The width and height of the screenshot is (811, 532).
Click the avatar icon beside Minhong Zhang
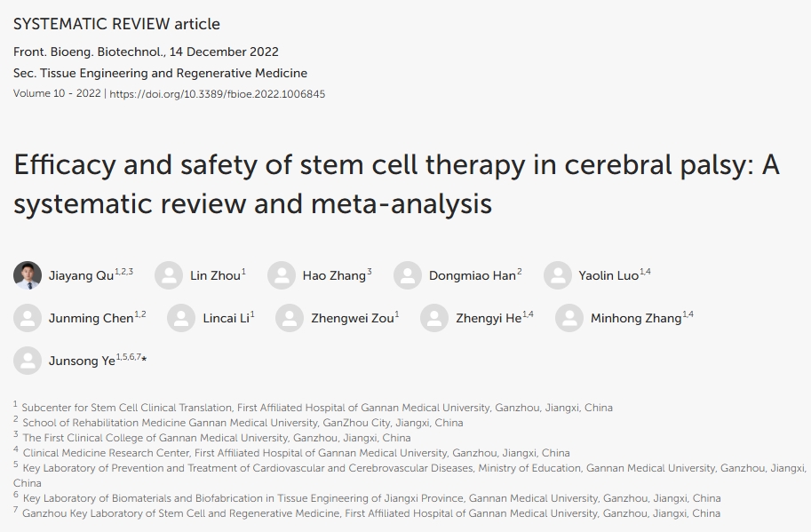(x=569, y=318)
